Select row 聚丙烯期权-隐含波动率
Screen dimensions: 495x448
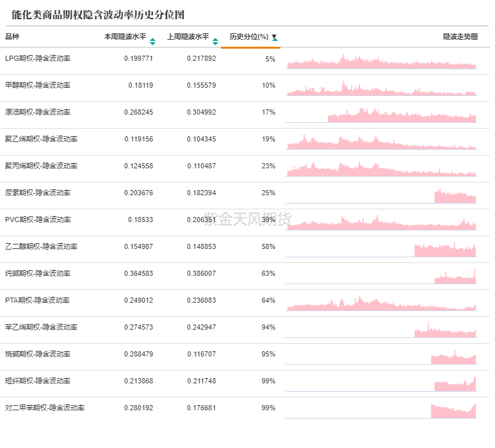[245, 168]
